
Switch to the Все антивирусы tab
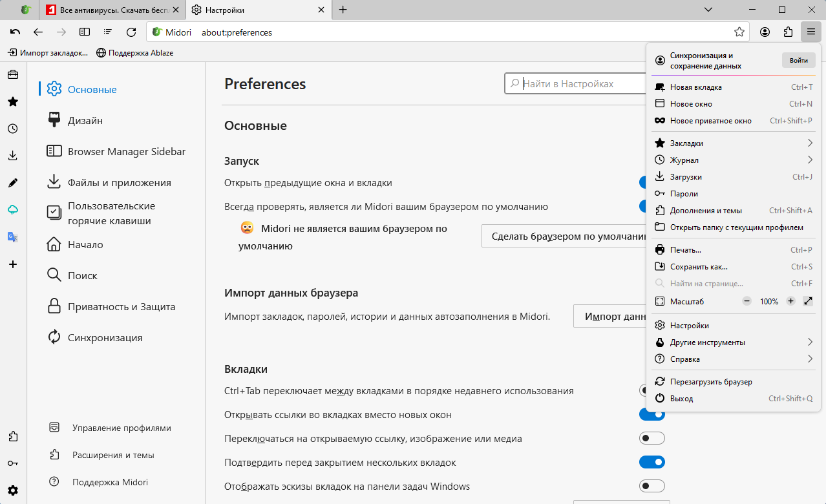114,10
